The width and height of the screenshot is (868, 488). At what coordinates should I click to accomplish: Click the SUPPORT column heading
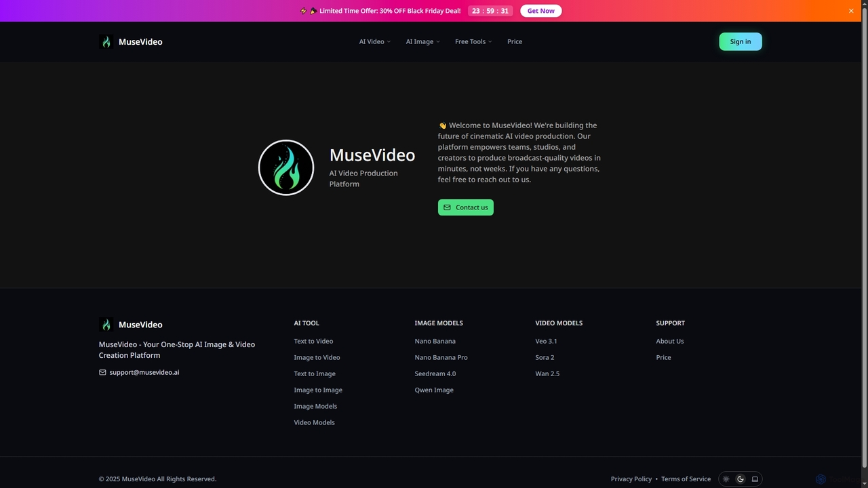click(671, 323)
